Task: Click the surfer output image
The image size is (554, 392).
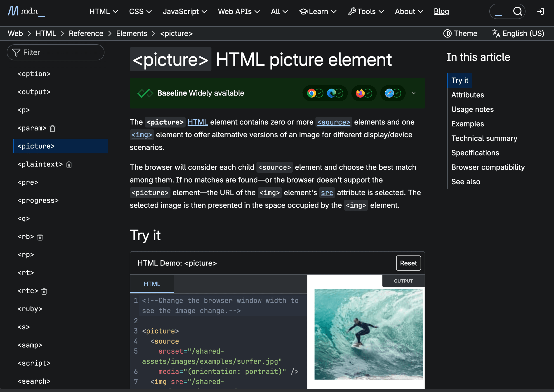Action: [368, 334]
